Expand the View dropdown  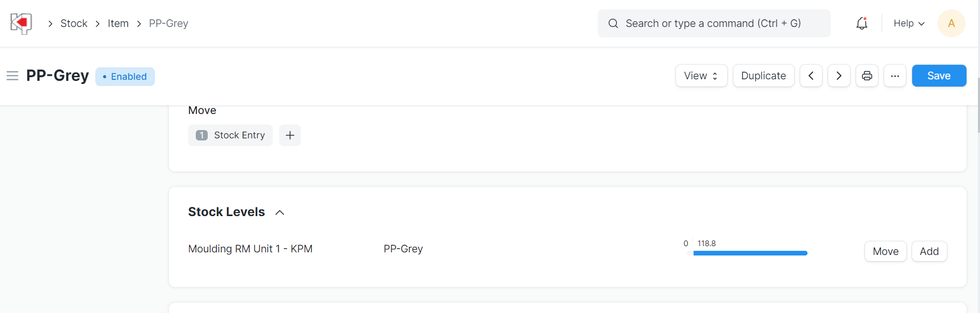(x=701, y=76)
